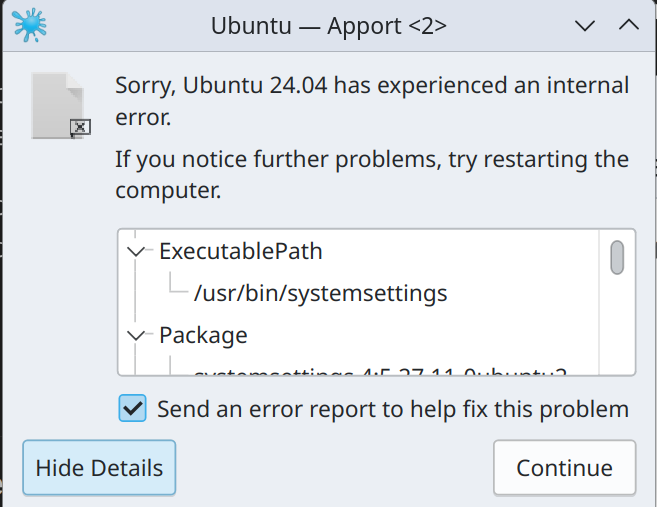The width and height of the screenshot is (657, 507).
Task: Uncheck the send error report checkbox
Action: point(132,408)
